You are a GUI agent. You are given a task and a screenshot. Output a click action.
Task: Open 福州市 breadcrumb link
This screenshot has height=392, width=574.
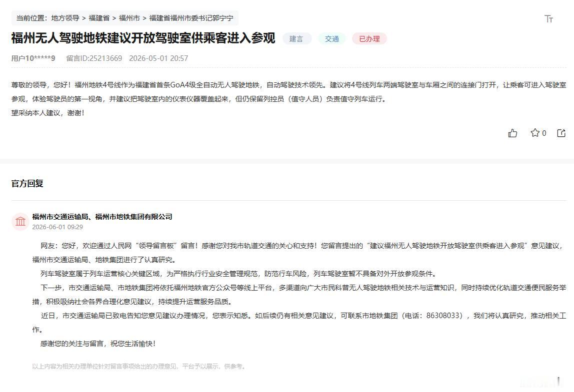(129, 18)
